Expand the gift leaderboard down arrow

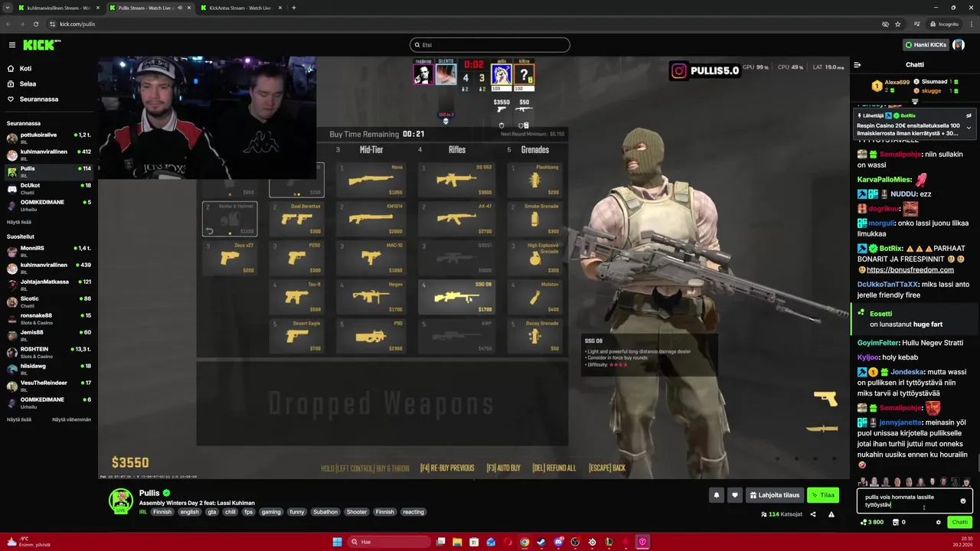pos(915,101)
